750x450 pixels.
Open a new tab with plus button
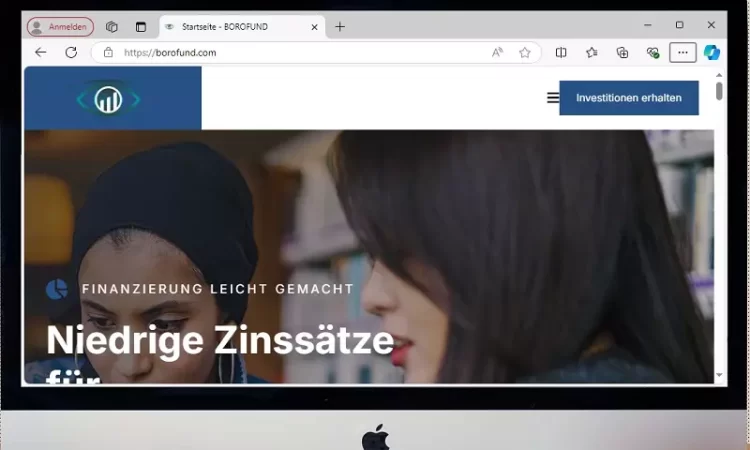click(340, 27)
